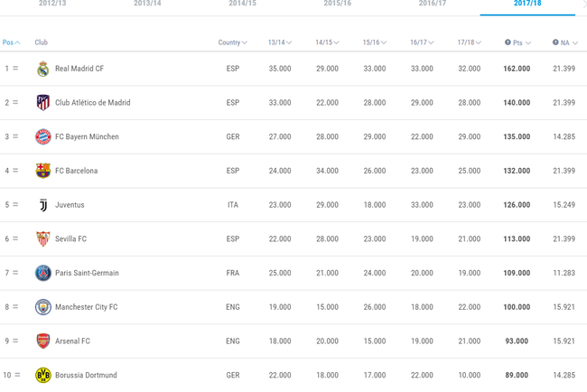587x392 pixels.
Task: Click the FC Bayern München crest icon
Action: tap(43, 136)
